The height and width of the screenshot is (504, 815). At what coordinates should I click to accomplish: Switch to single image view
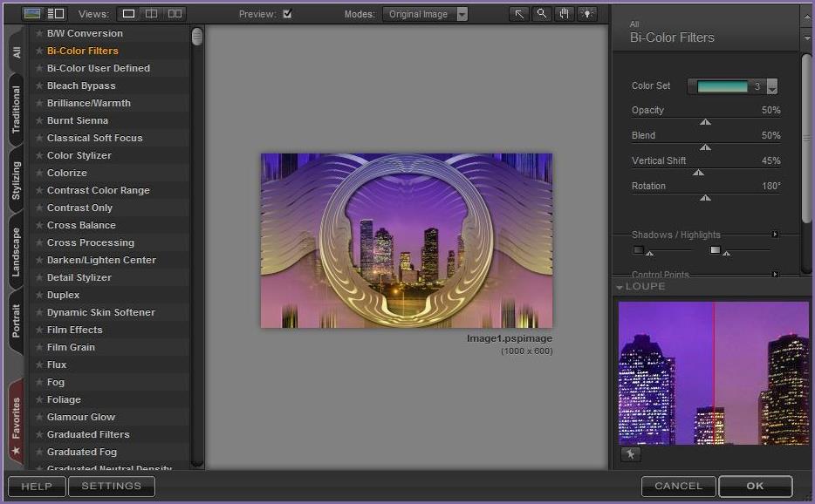(x=128, y=14)
